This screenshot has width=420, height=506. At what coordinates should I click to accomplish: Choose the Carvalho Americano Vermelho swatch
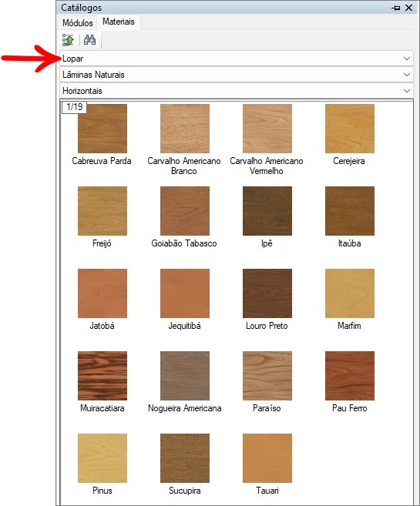(267, 129)
